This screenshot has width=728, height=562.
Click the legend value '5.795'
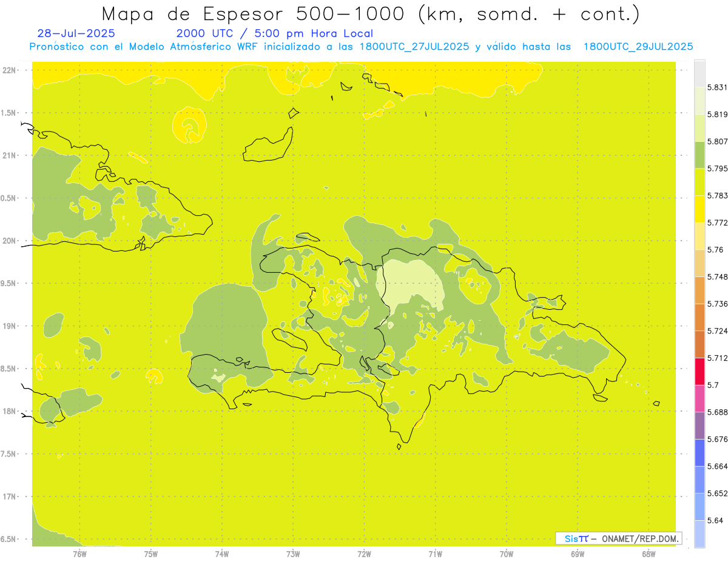(x=717, y=169)
